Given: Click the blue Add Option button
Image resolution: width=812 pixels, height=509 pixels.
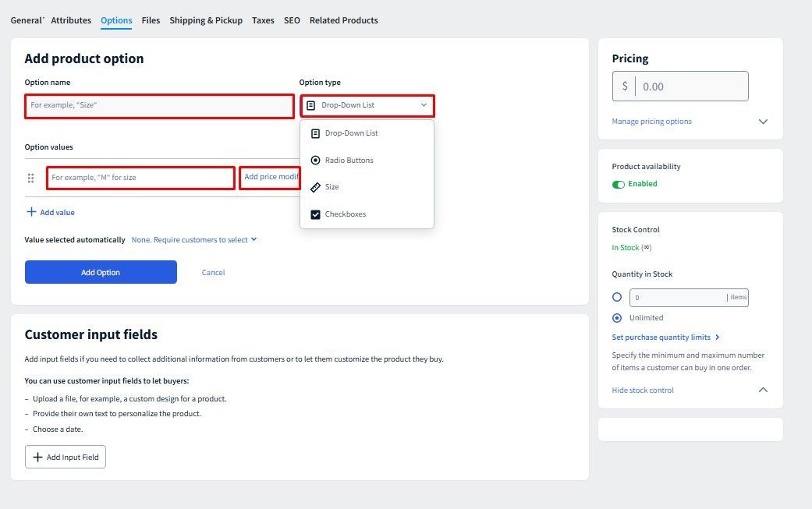Looking at the screenshot, I should [x=101, y=272].
